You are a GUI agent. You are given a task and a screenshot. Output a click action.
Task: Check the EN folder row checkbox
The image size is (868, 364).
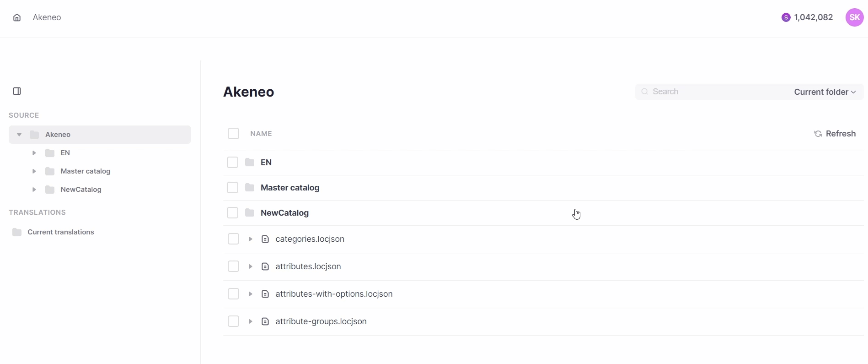click(x=232, y=162)
